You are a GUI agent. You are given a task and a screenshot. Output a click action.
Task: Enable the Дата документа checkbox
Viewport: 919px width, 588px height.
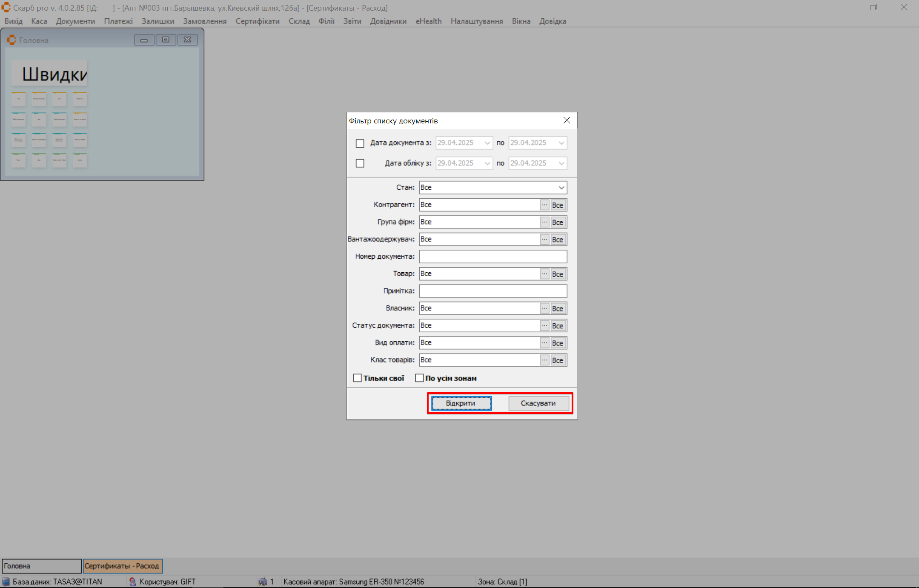[360, 143]
